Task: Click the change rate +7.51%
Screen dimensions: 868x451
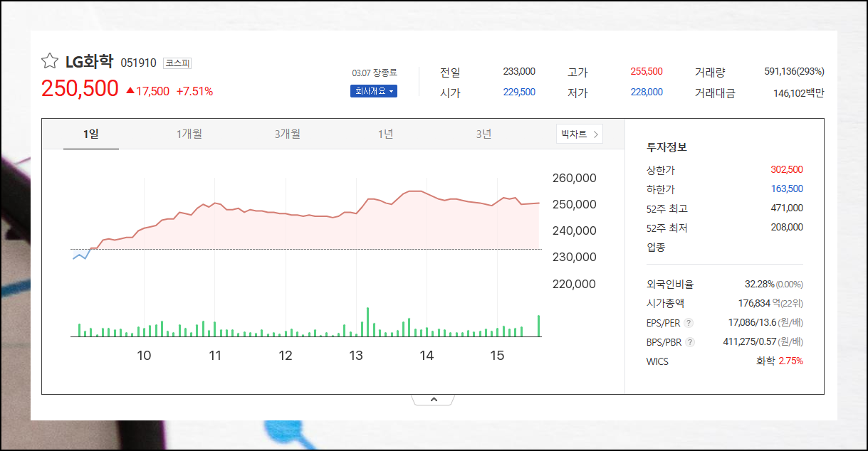Action: pyautogui.click(x=194, y=91)
